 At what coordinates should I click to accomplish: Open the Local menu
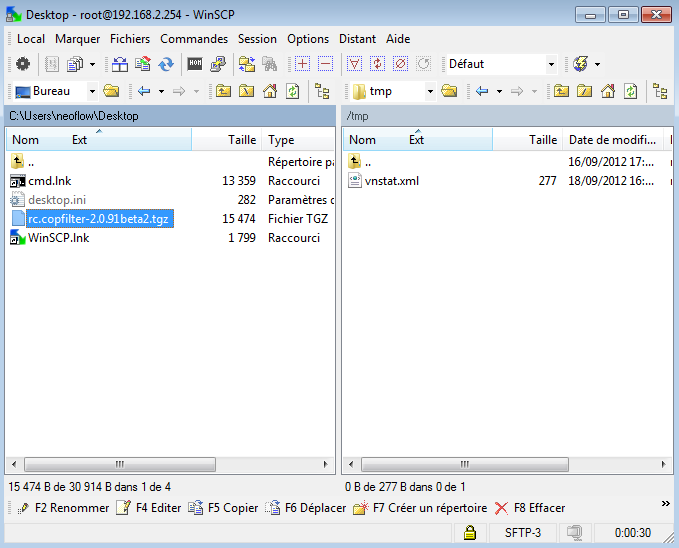pyautogui.click(x=31, y=39)
